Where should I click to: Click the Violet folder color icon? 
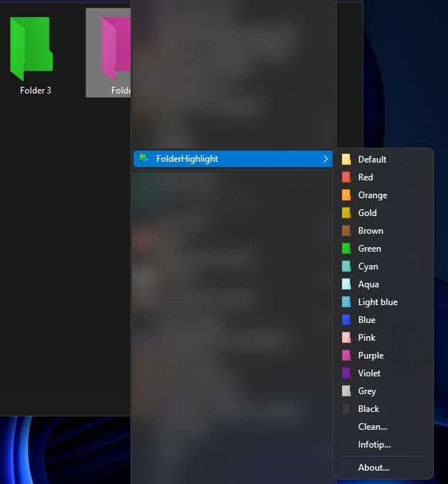pos(346,373)
